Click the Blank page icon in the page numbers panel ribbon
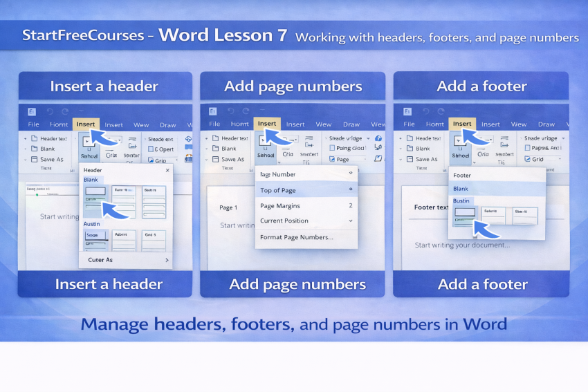This screenshot has width=588, height=392. tap(216, 149)
